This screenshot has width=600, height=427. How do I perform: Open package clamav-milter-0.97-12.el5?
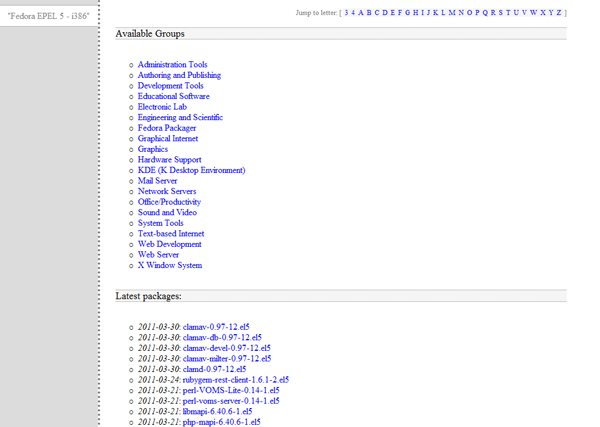click(227, 359)
